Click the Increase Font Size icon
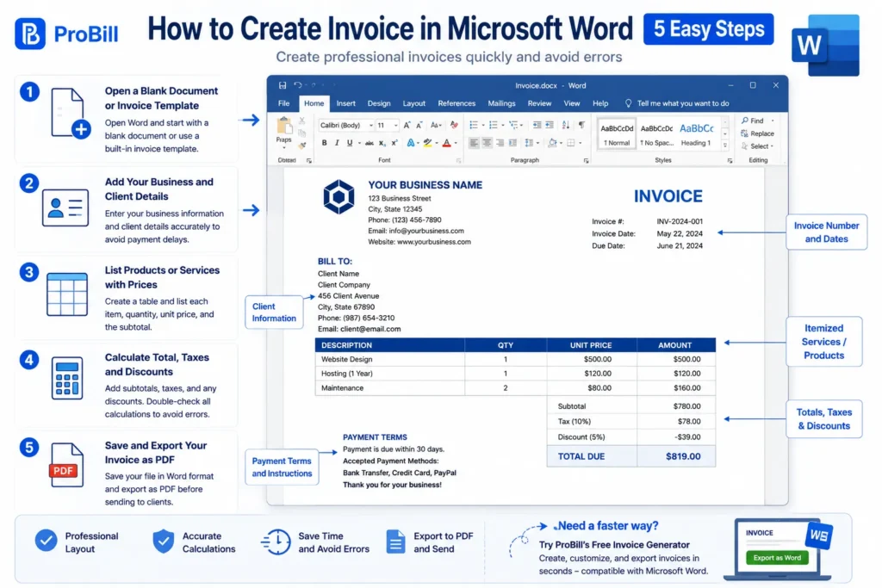The height and width of the screenshot is (588, 882). [x=407, y=125]
